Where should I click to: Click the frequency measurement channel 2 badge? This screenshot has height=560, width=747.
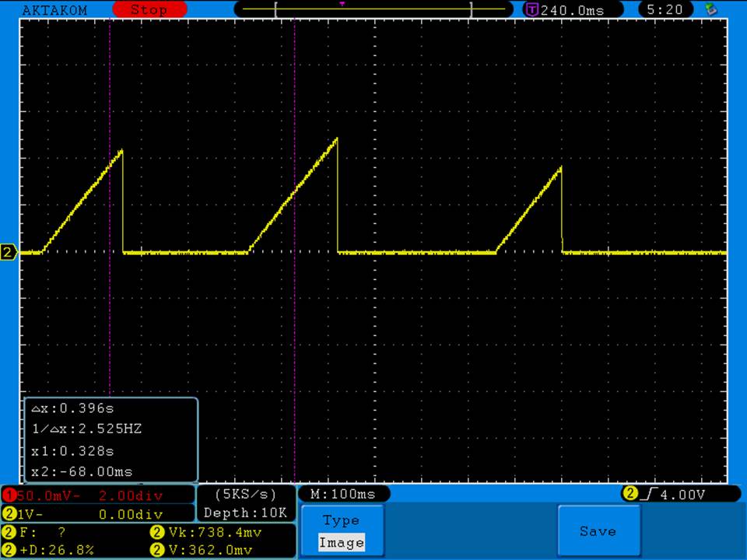click(9, 533)
